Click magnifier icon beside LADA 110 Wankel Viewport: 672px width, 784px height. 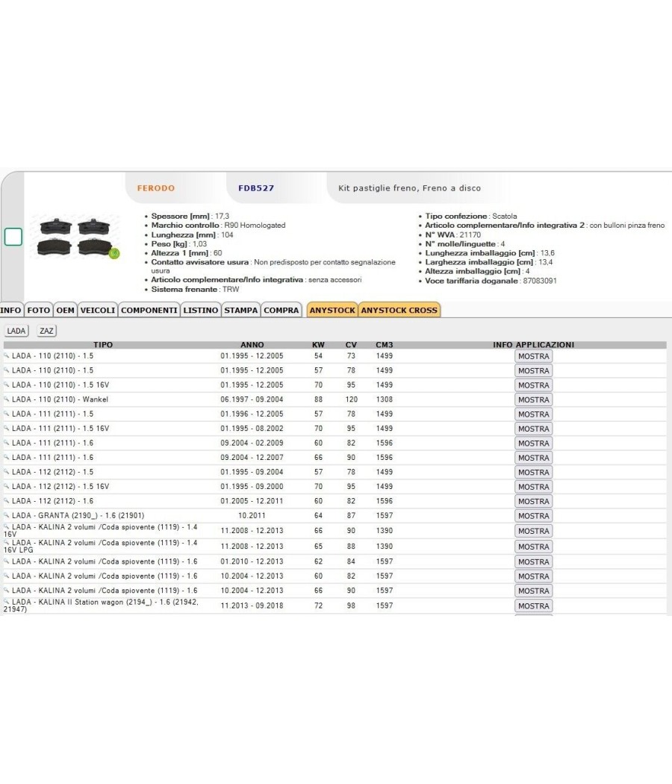7,399
